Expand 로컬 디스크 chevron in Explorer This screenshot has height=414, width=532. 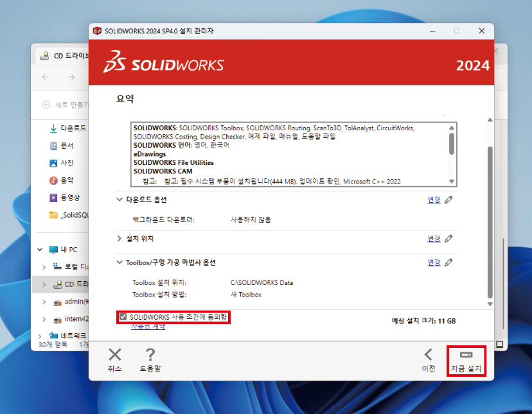point(44,267)
